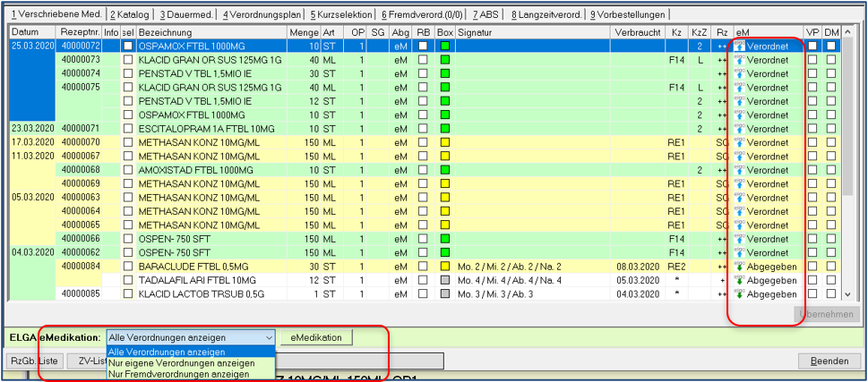This screenshot has height=382, width=868.
Task: Go to the 4 Verordnungsplan tab
Action: click(x=262, y=14)
